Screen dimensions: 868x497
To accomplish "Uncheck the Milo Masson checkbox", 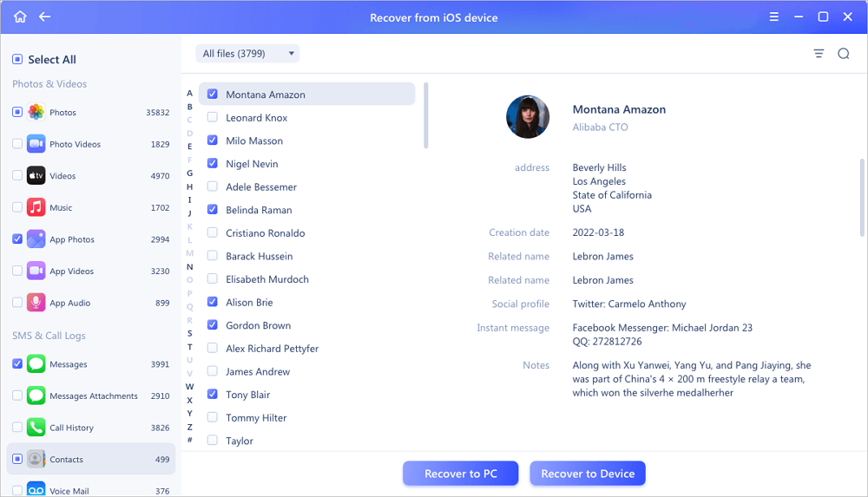I will tap(212, 140).
